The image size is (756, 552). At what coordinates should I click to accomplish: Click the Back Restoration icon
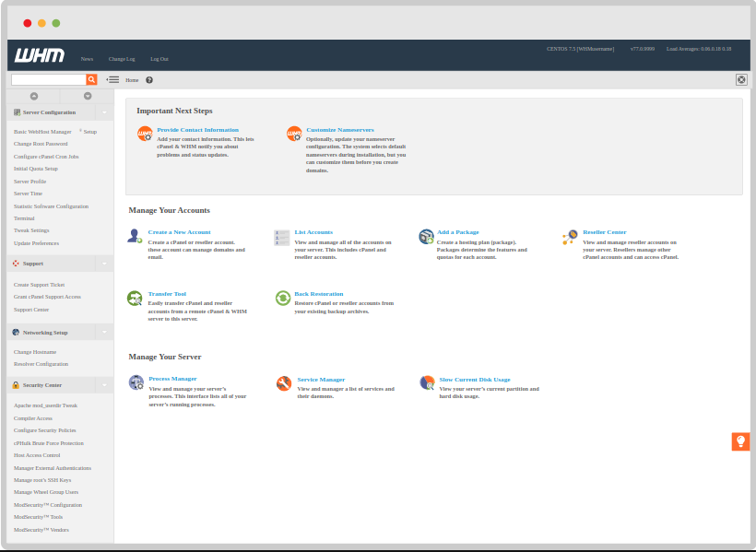coord(282,298)
